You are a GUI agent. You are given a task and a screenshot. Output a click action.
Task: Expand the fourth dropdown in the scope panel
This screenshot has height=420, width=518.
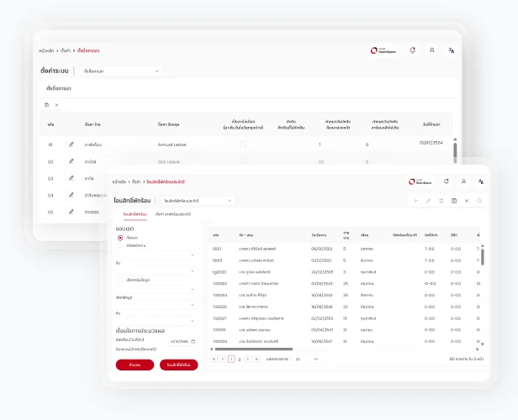[156, 305]
